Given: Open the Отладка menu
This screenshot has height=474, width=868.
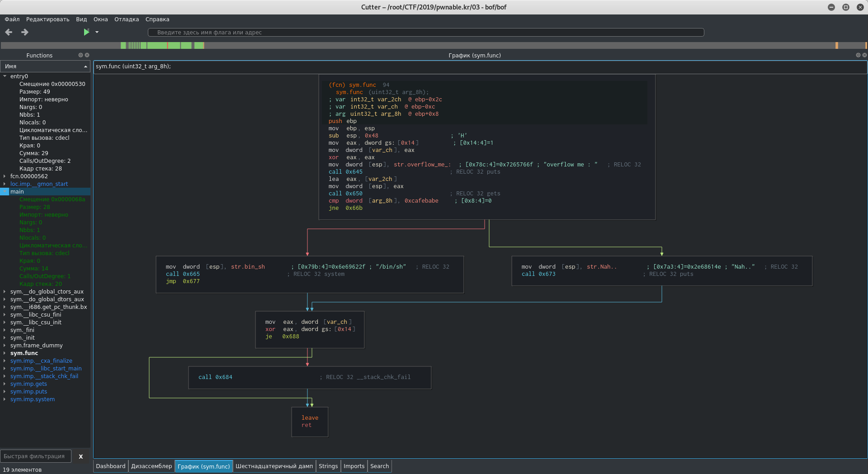Looking at the screenshot, I should point(126,19).
